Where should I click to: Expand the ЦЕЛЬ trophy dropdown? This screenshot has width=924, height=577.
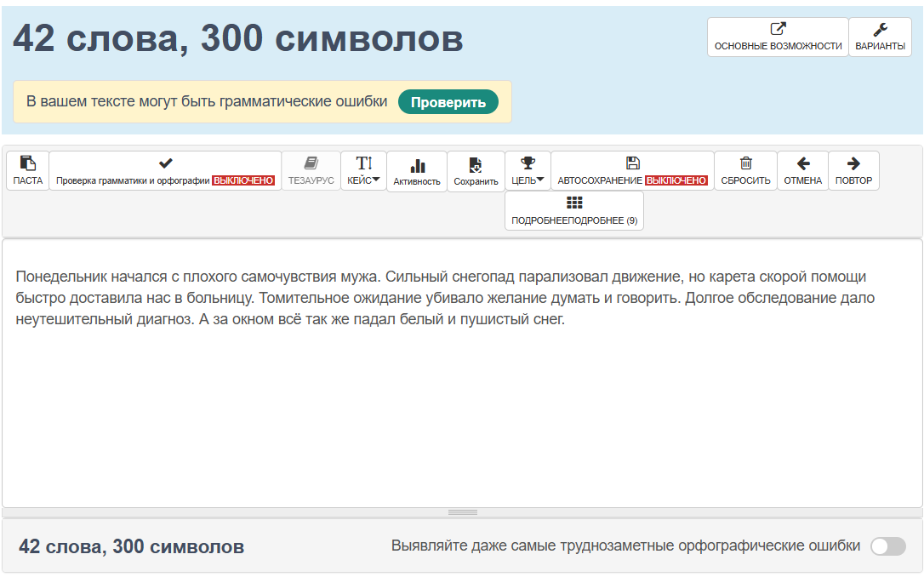pyautogui.click(x=528, y=171)
